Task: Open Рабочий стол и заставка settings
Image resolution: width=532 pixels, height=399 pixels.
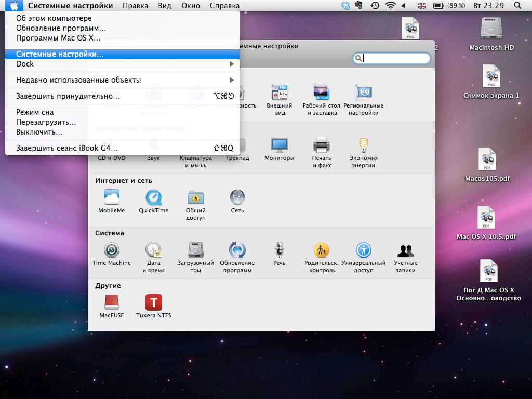Action: tap(321, 100)
